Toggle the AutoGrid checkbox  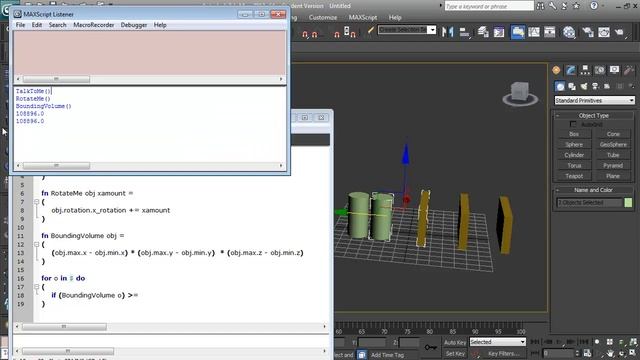click(573, 124)
